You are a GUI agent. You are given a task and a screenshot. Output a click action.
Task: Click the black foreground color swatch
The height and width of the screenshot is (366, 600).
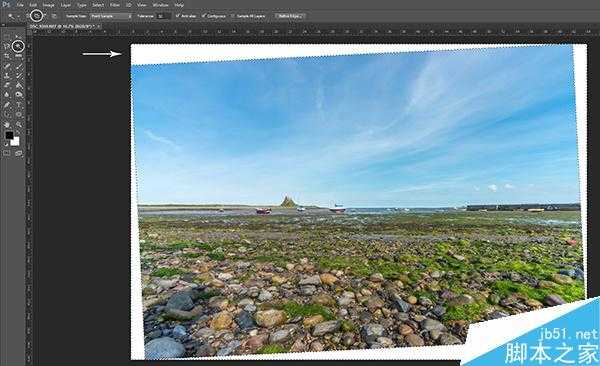9,135
